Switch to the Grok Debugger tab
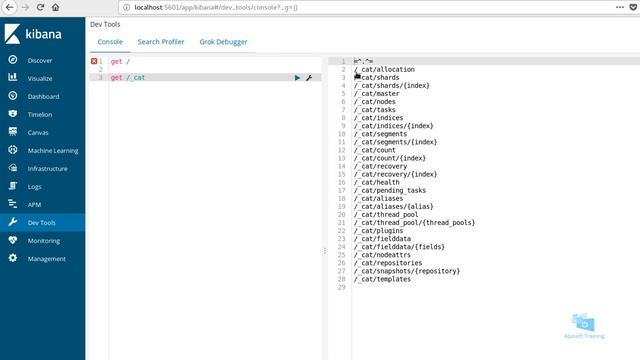This screenshot has width=640, height=360. pyautogui.click(x=223, y=42)
